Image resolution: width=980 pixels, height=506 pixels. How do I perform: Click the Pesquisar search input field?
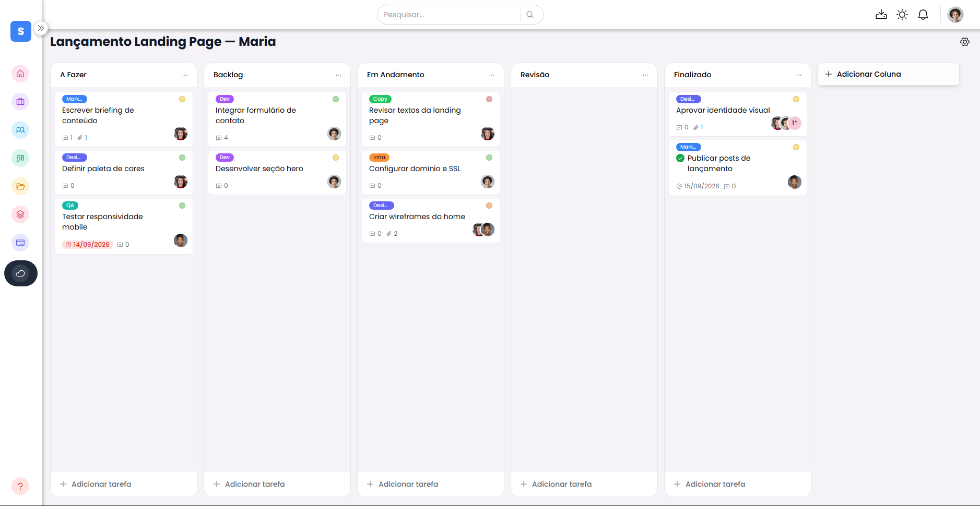(x=449, y=15)
